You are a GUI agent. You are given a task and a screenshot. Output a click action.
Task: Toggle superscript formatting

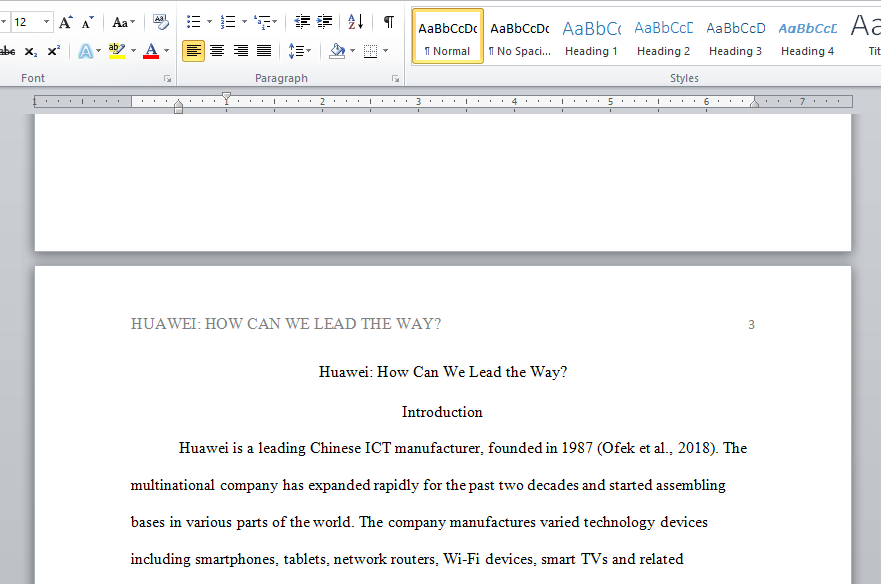pos(53,51)
